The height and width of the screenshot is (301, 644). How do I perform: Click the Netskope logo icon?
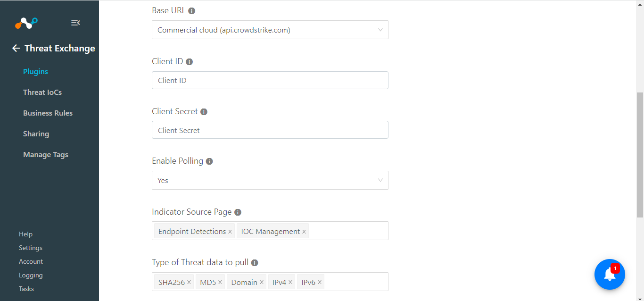coord(26,23)
